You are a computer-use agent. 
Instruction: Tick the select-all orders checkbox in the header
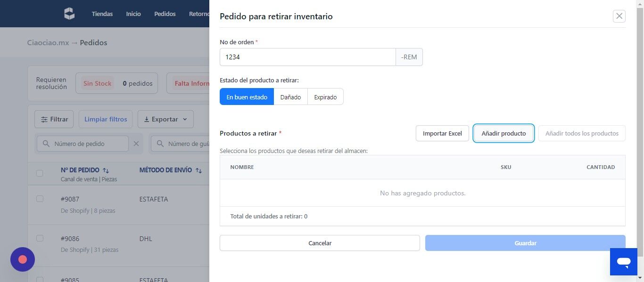pyautogui.click(x=40, y=173)
